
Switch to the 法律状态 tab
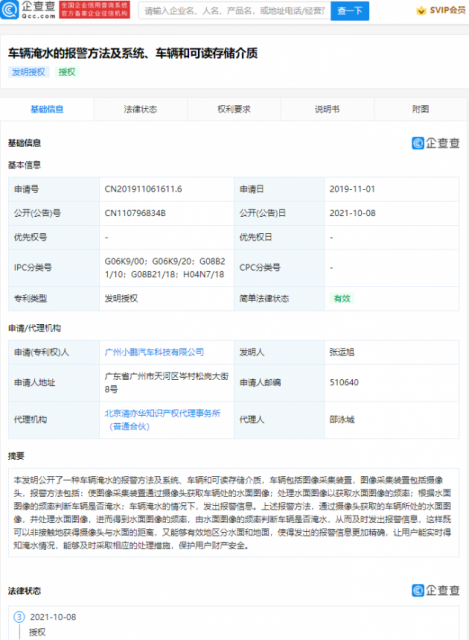[x=140, y=109]
